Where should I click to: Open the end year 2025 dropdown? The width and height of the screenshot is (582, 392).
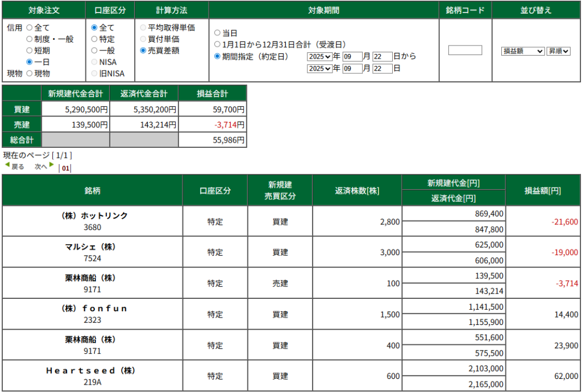[319, 69]
